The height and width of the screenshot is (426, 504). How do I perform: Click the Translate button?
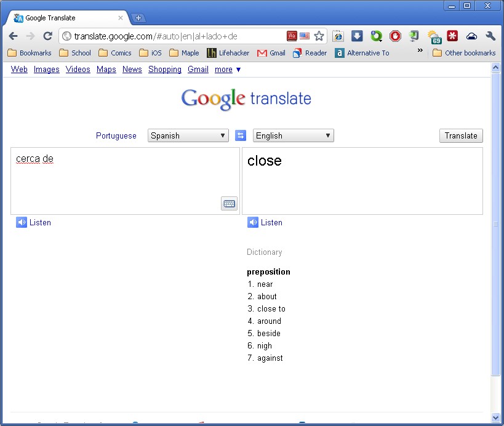pos(460,135)
